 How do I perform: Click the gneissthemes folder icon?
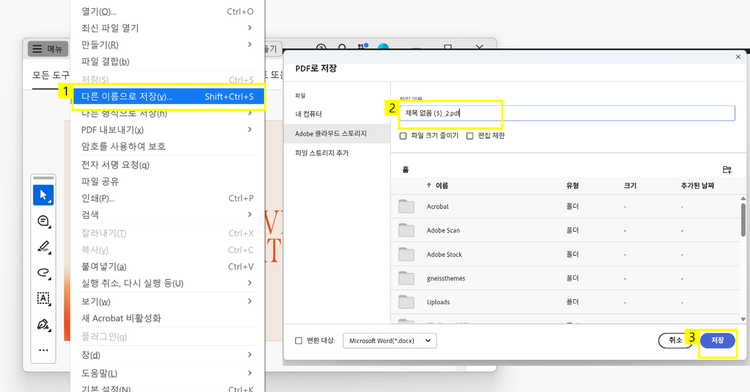click(406, 278)
